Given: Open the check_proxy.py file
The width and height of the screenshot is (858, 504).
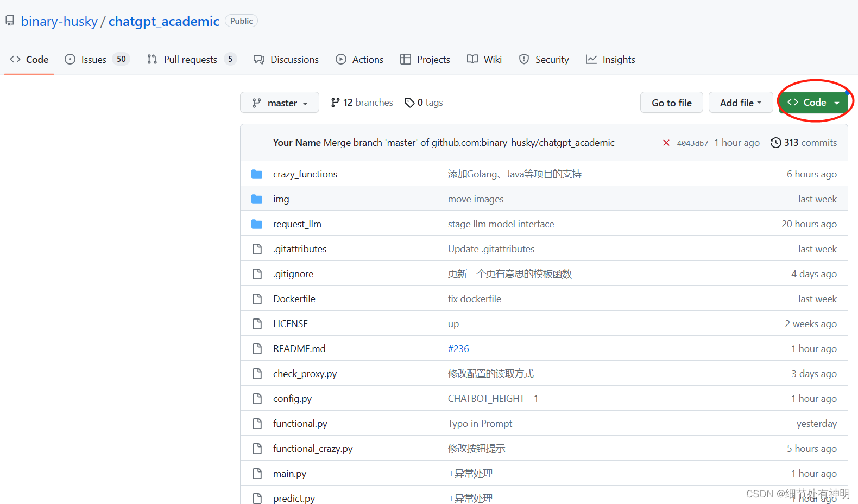Looking at the screenshot, I should [305, 374].
